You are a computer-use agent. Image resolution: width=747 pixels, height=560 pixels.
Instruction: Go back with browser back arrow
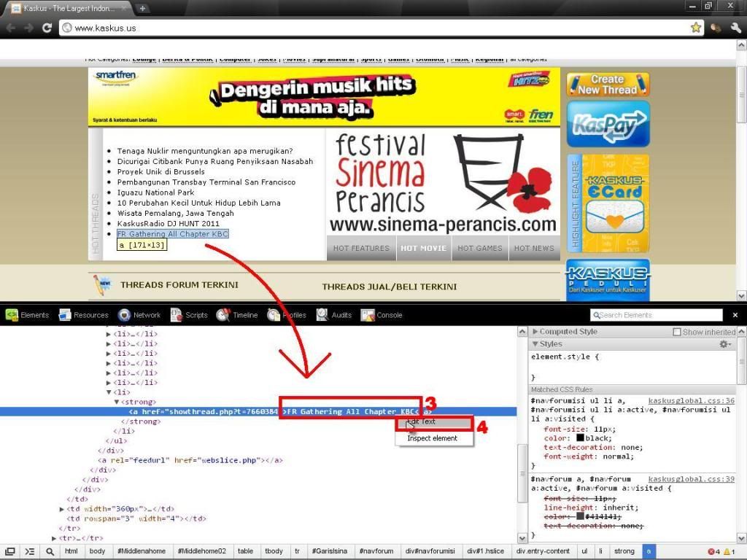click(x=10, y=28)
